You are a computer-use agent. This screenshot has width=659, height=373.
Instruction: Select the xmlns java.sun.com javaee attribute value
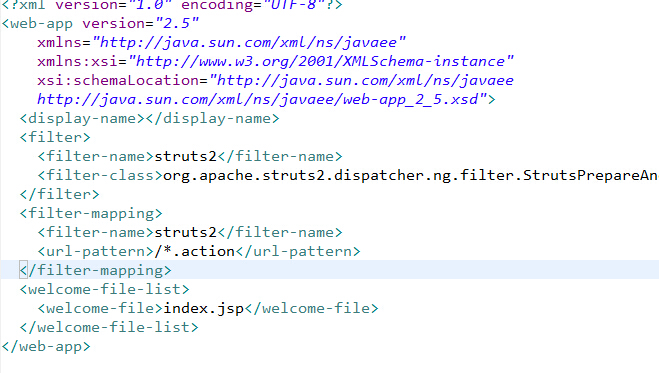pyautogui.click(x=249, y=42)
